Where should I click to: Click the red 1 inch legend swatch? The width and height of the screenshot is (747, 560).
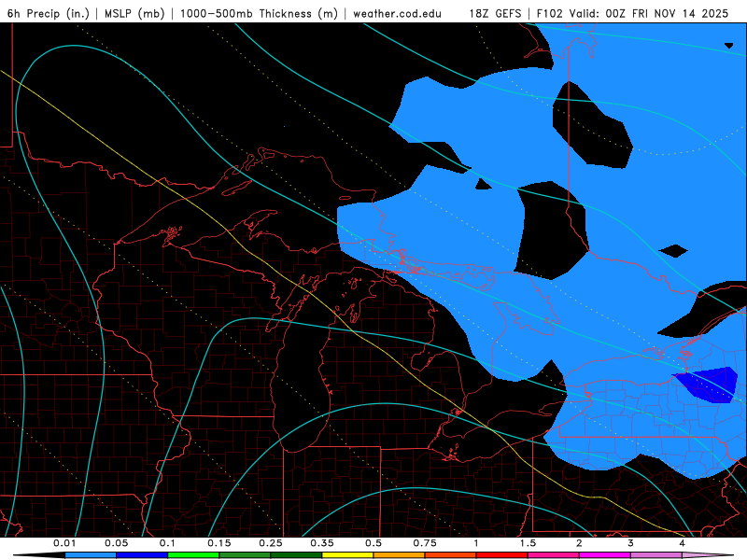pos(502,555)
